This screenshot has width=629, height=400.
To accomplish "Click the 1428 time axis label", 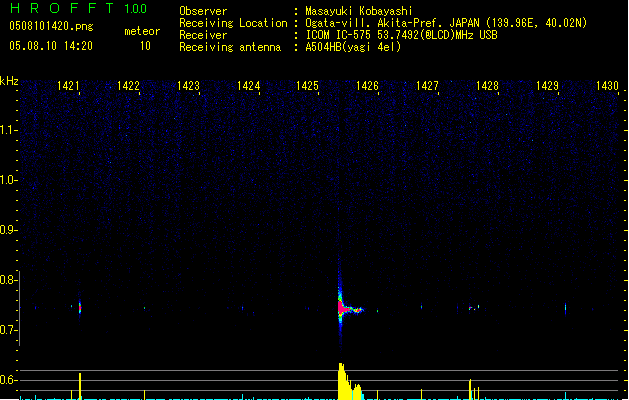I will 487,86.
